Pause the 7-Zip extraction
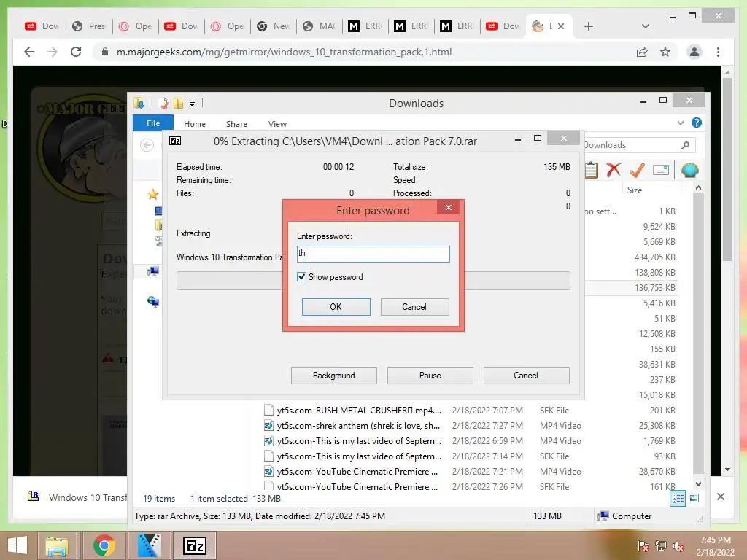747x560 pixels. tap(430, 376)
